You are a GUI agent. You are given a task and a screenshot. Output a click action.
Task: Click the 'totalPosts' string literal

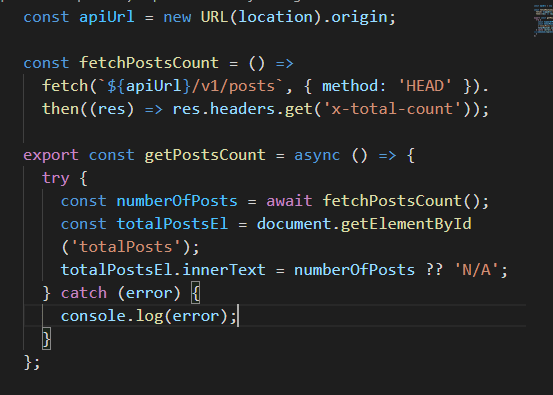click(x=126, y=247)
